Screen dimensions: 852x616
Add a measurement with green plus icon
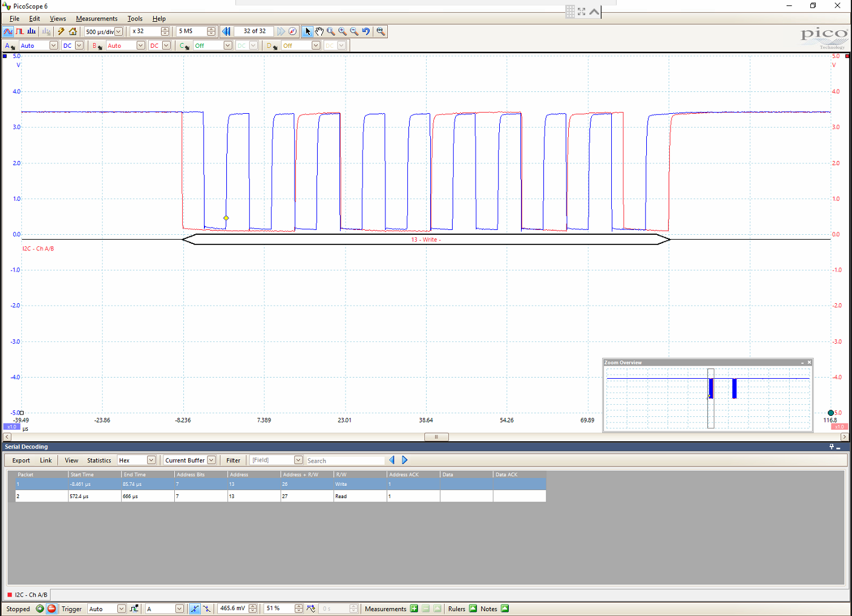tap(414, 608)
